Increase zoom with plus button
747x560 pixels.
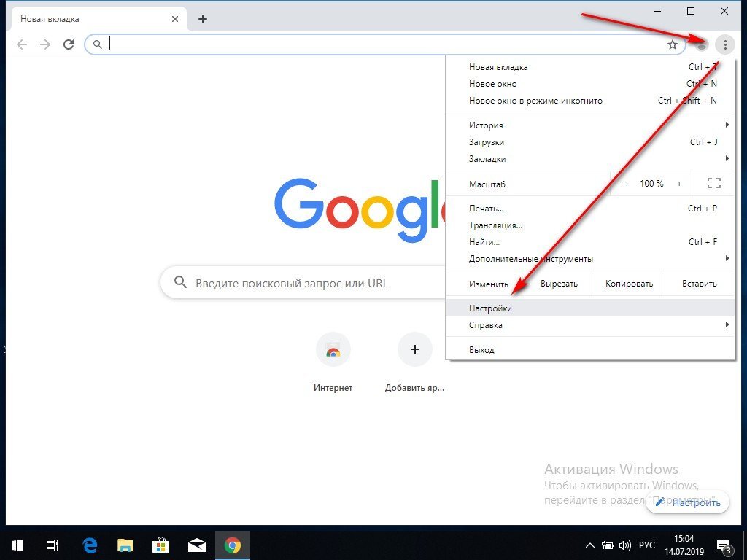(x=679, y=184)
